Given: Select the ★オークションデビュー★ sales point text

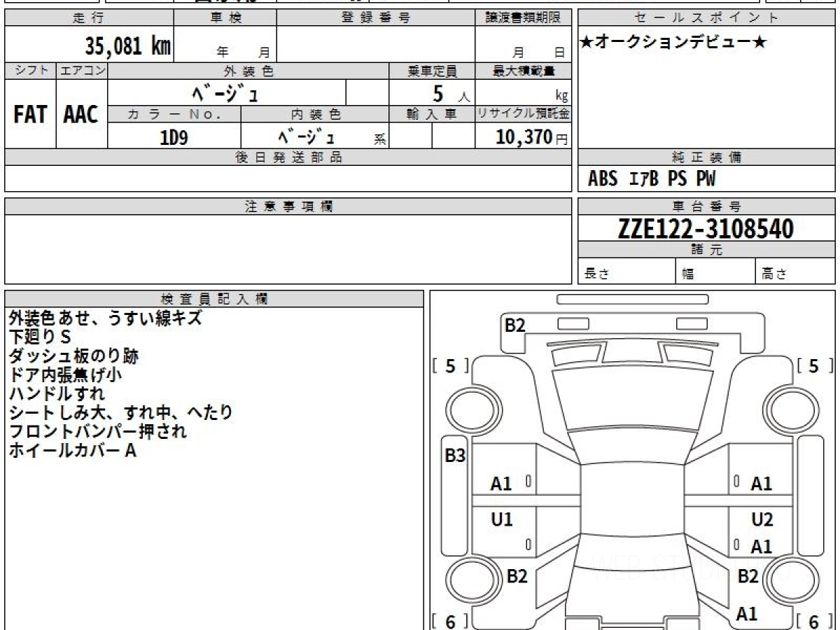Looking at the screenshot, I should (674, 43).
